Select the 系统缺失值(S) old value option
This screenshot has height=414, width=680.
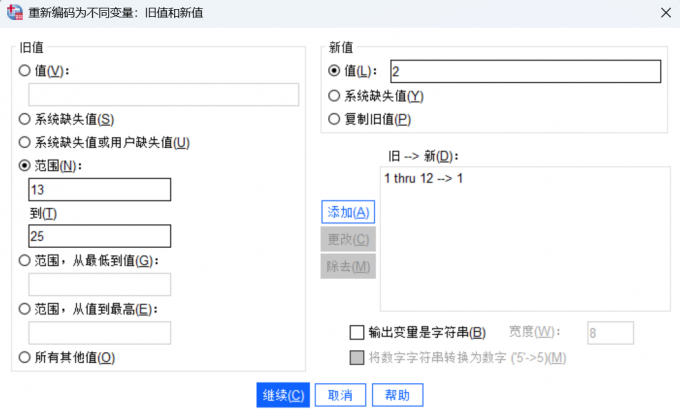[25, 119]
